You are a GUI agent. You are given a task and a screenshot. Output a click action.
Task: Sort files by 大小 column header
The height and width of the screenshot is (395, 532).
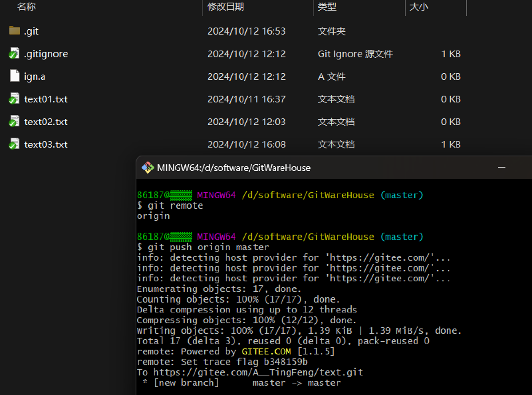(x=419, y=7)
